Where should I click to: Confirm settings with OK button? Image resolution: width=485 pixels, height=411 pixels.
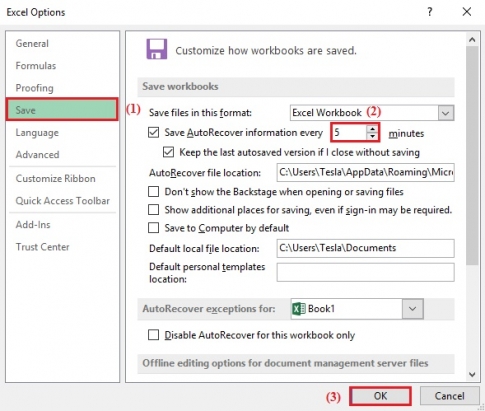[x=380, y=396]
